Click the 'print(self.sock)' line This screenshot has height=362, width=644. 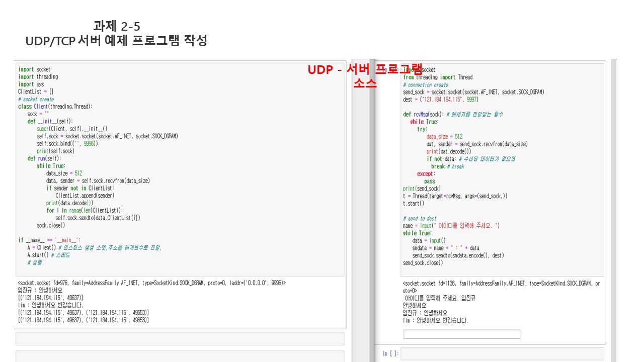[56, 151]
